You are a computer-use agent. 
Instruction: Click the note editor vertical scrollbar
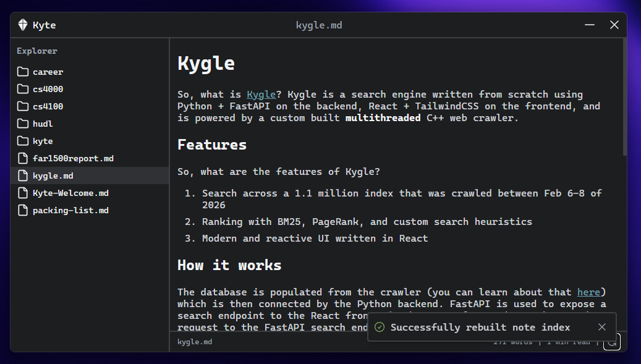pyautogui.click(x=624, y=97)
